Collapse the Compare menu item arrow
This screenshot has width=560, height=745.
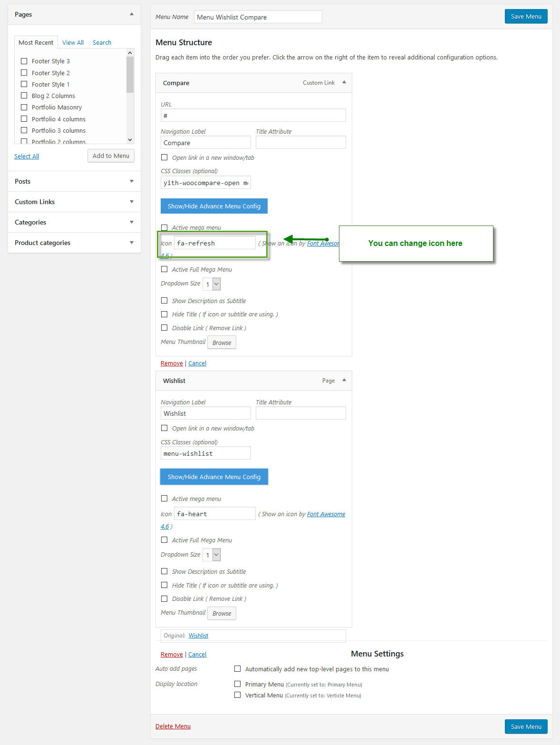point(344,82)
